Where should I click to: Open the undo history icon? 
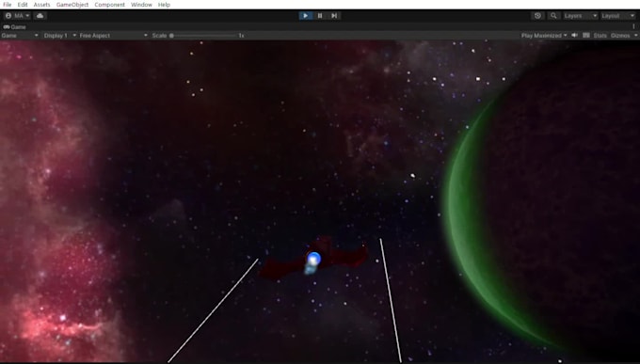[x=537, y=15]
